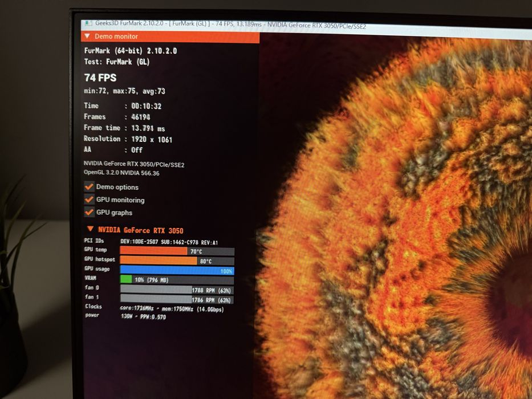The height and width of the screenshot is (399, 532).
Task: Click the Resolution 1920 x 1061 value
Action: pos(152,140)
